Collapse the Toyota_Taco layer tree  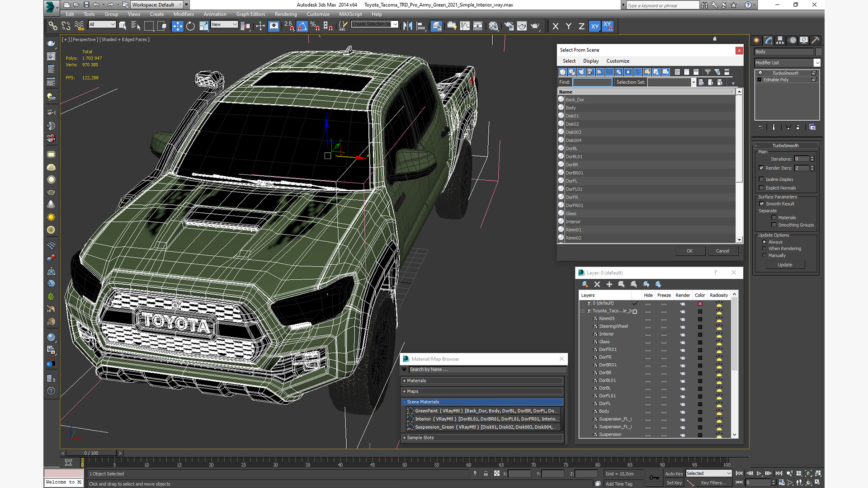[x=582, y=311]
